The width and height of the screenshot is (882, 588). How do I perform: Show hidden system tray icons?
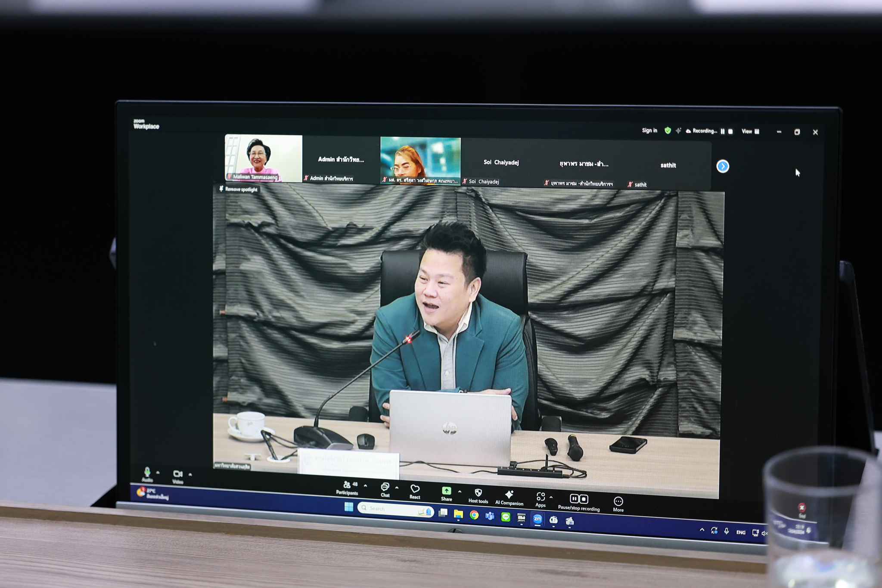click(702, 530)
